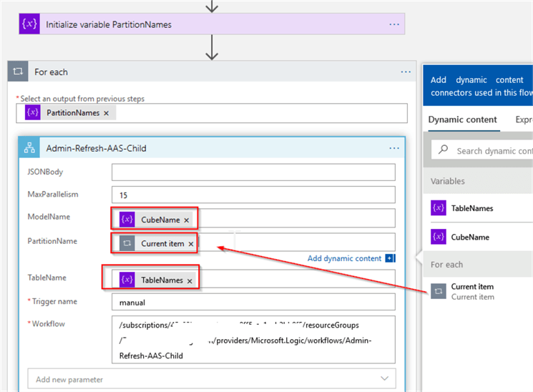Remove the TableNames token from TableName field

coord(190,281)
